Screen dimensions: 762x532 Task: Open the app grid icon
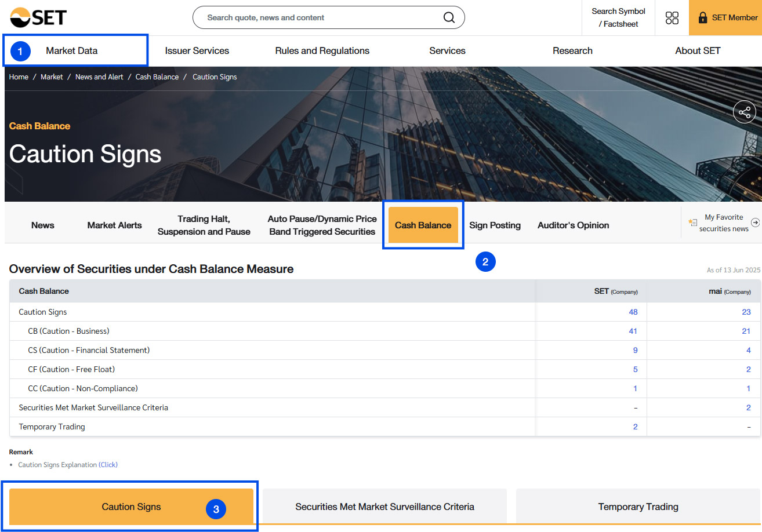[x=672, y=18]
